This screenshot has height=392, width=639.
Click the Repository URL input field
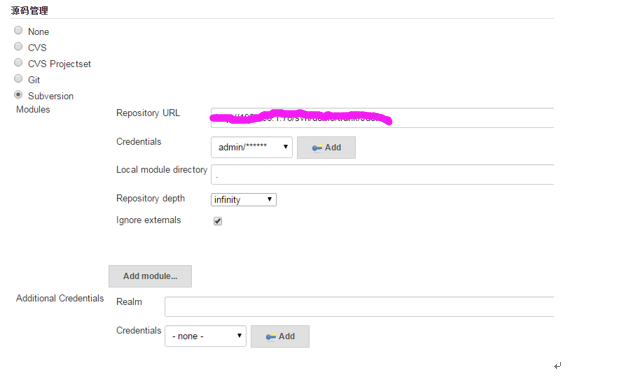click(382, 118)
